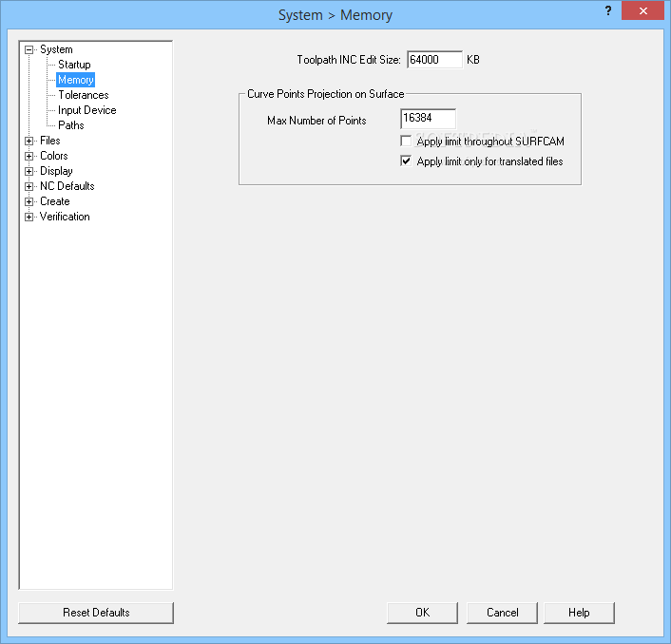671x644 pixels.
Task: Expand the Verification tree node
Action: pyautogui.click(x=29, y=218)
